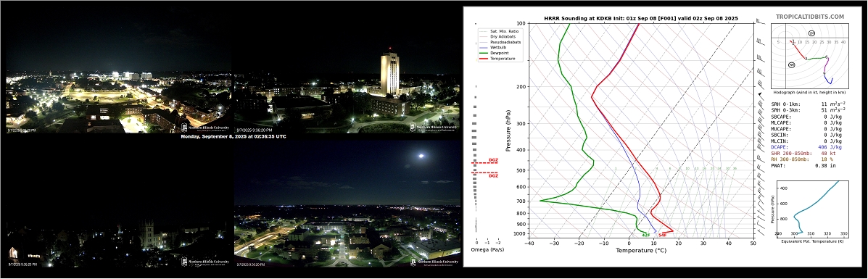
Task: Click the Monday September 8 UTC timestamp
Action: (x=233, y=136)
